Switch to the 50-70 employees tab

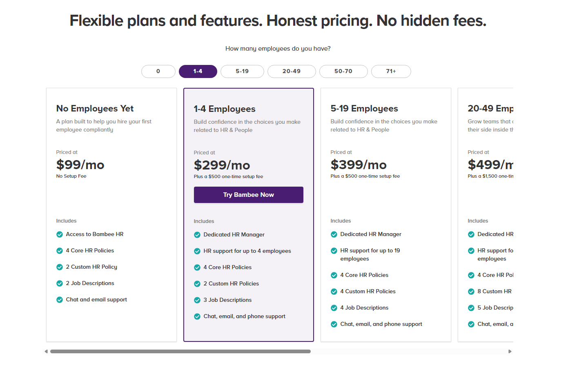pyautogui.click(x=343, y=71)
